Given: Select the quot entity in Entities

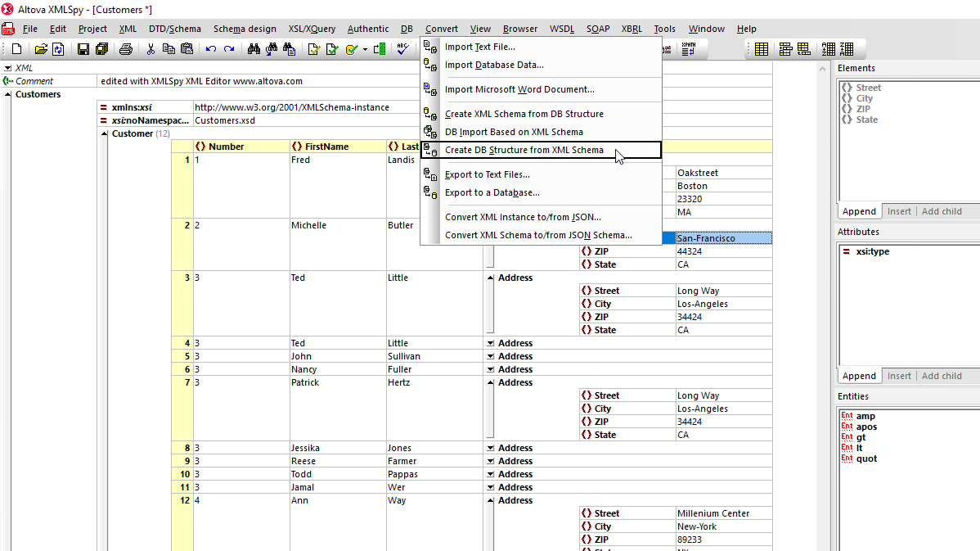Looking at the screenshot, I should (x=866, y=458).
